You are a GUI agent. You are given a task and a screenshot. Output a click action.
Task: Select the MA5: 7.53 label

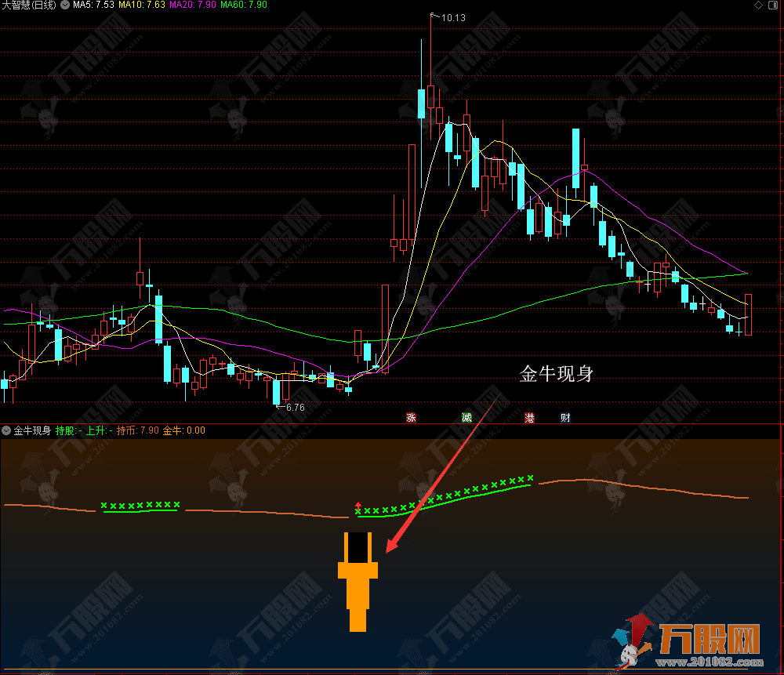click(x=93, y=5)
